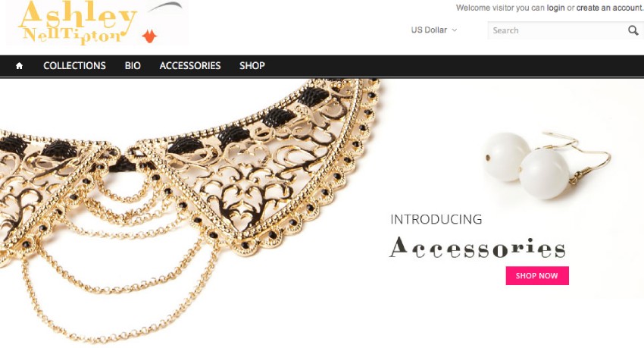644x348 pixels.
Task: Click the Introducing banner text
Action: pos(436,219)
